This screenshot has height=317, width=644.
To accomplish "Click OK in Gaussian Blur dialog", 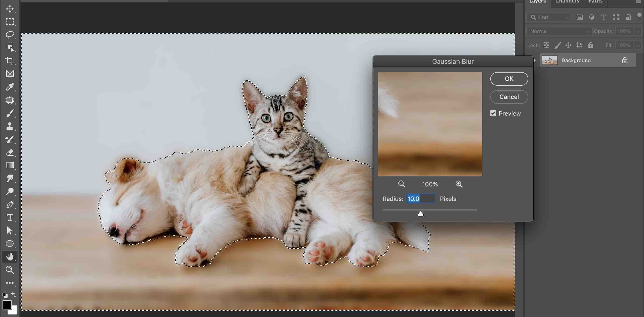I will (x=509, y=79).
